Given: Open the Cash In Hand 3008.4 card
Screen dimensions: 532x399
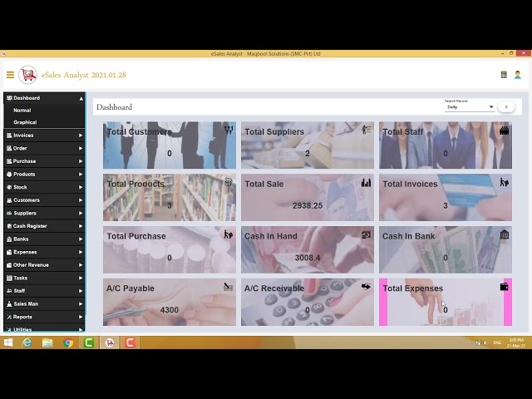Looking at the screenshot, I should point(308,249).
